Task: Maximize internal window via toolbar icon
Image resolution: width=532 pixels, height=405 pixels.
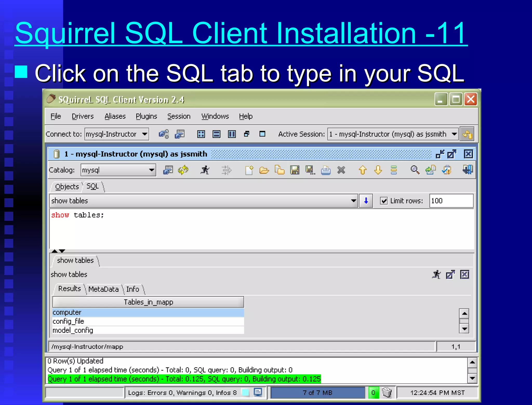Action: coord(262,134)
